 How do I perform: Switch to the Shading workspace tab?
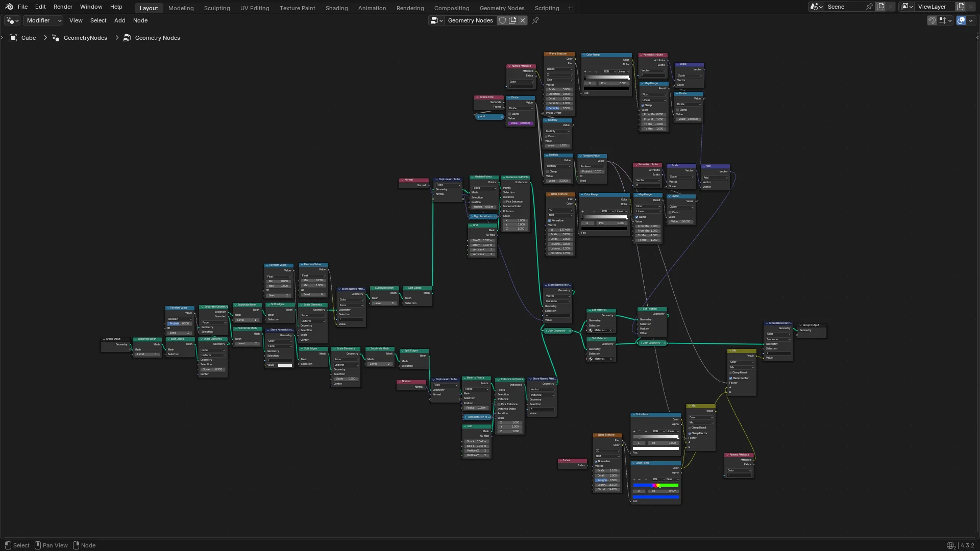(x=336, y=8)
